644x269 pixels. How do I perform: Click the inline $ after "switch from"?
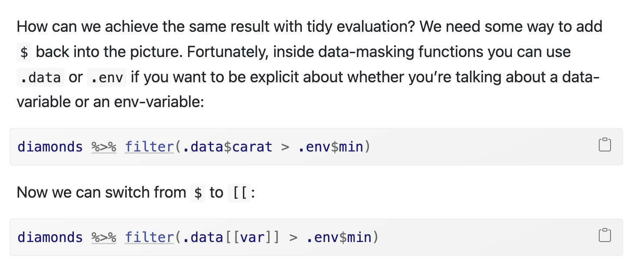[x=198, y=192]
